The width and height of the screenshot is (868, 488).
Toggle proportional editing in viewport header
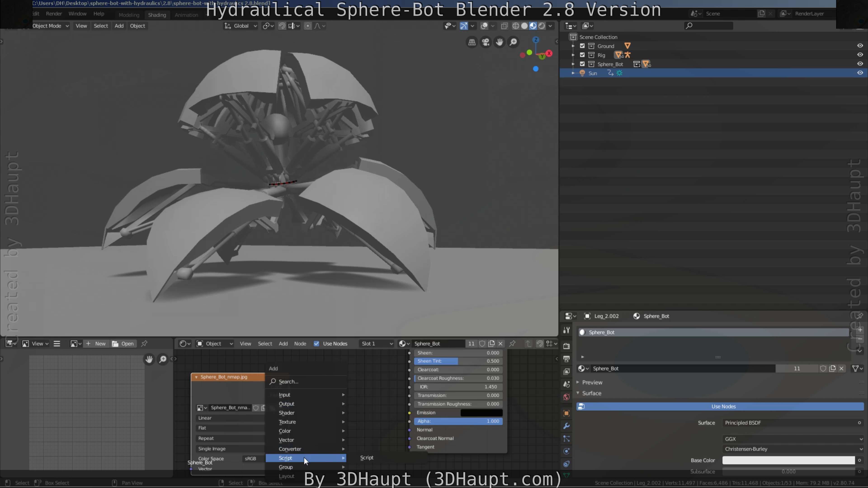tap(308, 26)
